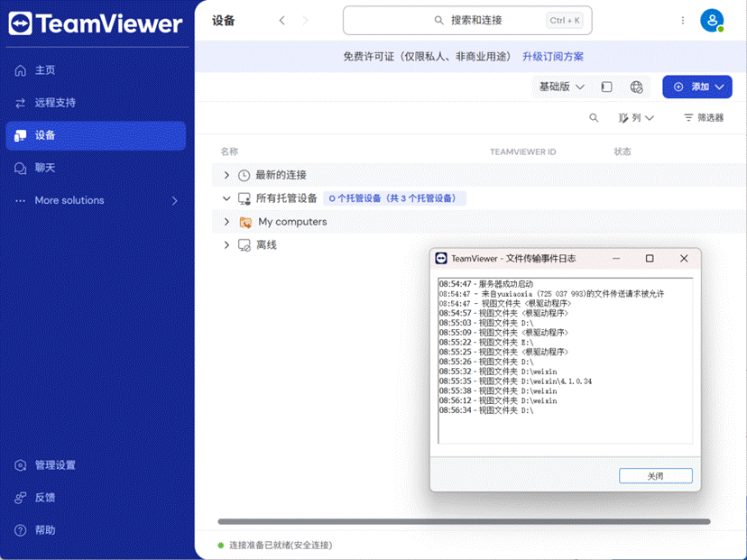The width and height of the screenshot is (747, 560).
Task: Select the My computers row label
Action: click(x=292, y=222)
